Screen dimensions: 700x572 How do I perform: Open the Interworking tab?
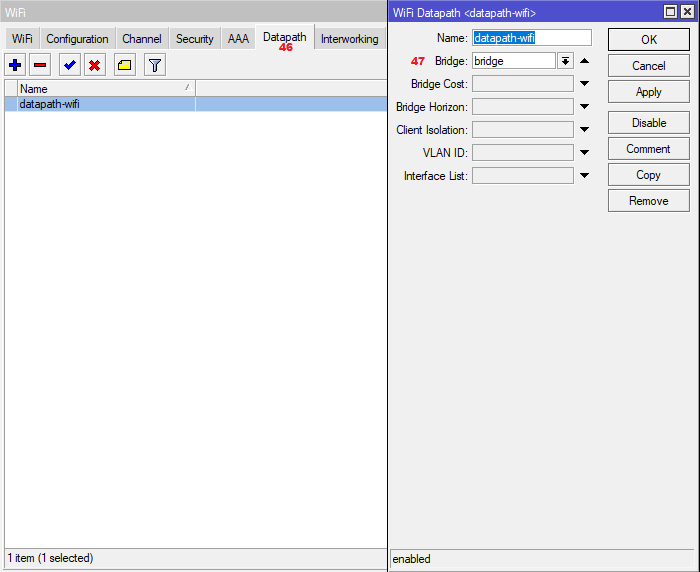[x=349, y=39]
